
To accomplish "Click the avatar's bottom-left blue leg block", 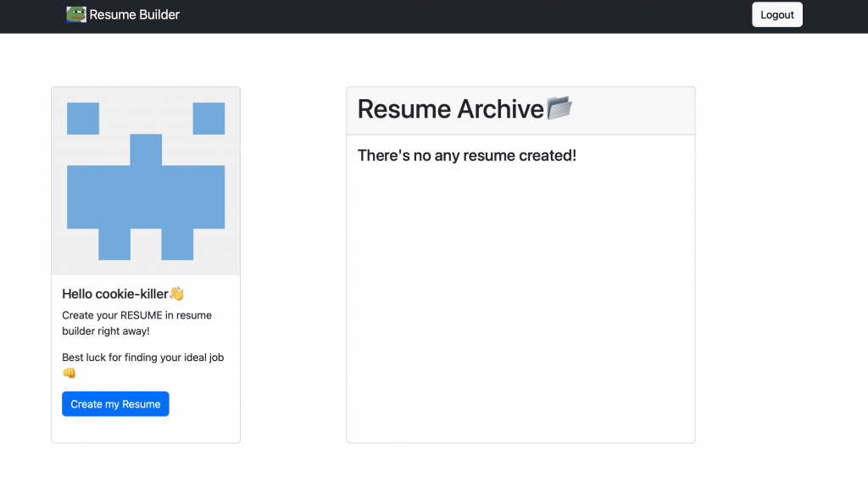I will click(x=114, y=244).
